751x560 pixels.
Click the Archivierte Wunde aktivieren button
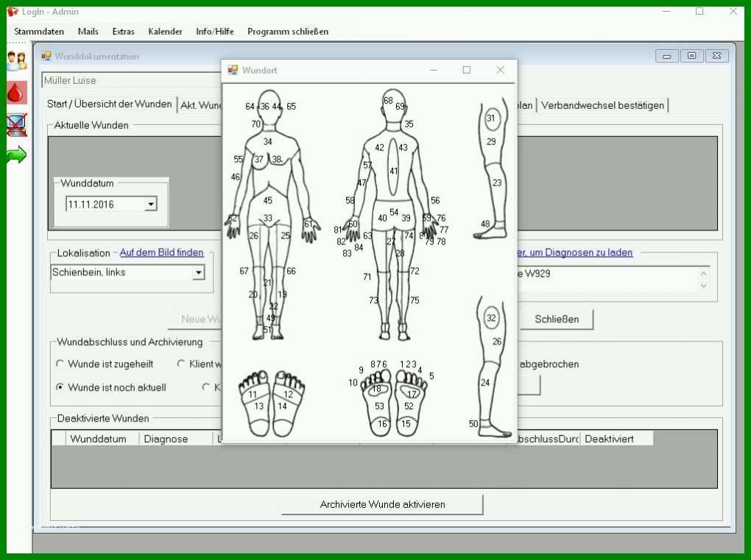click(x=382, y=505)
